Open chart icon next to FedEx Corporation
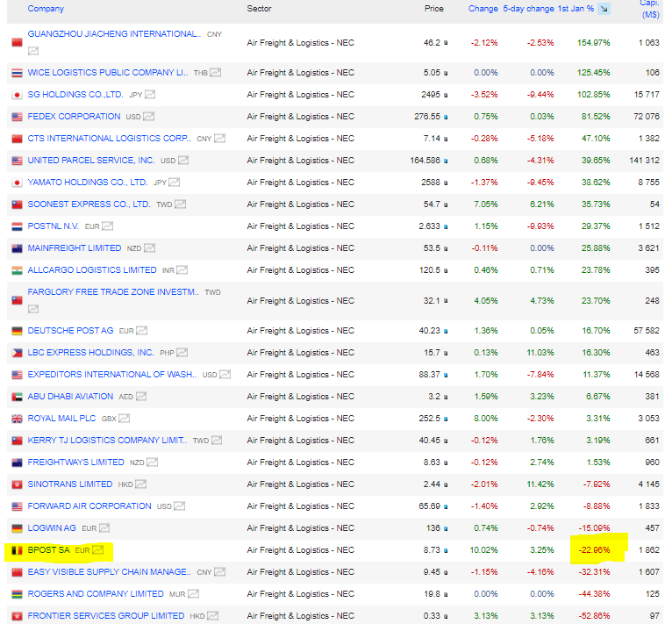The height and width of the screenshot is (624, 672). coord(148,117)
